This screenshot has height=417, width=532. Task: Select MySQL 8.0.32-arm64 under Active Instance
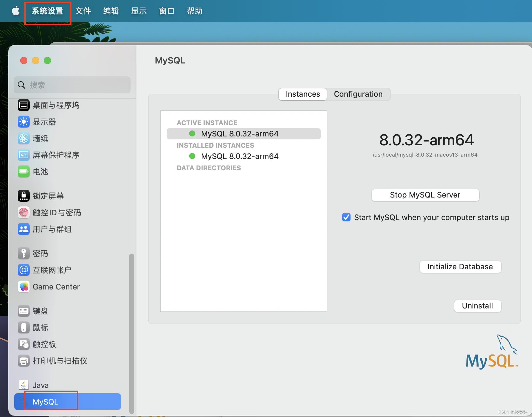(x=244, y=133)
